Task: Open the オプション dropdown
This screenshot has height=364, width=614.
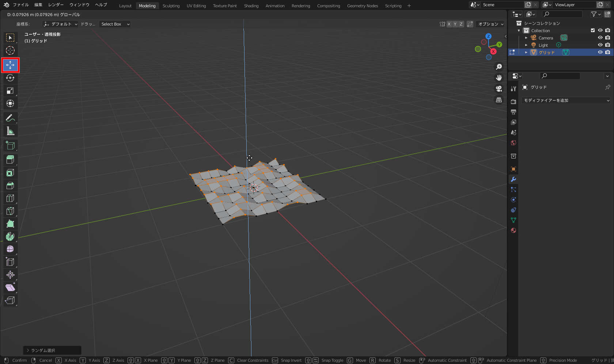Action: (491, 24)
